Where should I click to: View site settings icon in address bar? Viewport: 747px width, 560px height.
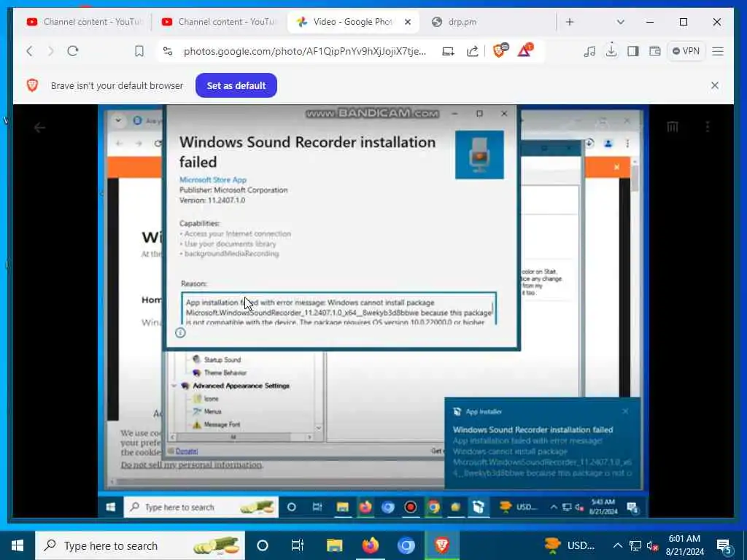tap(168, 51)
